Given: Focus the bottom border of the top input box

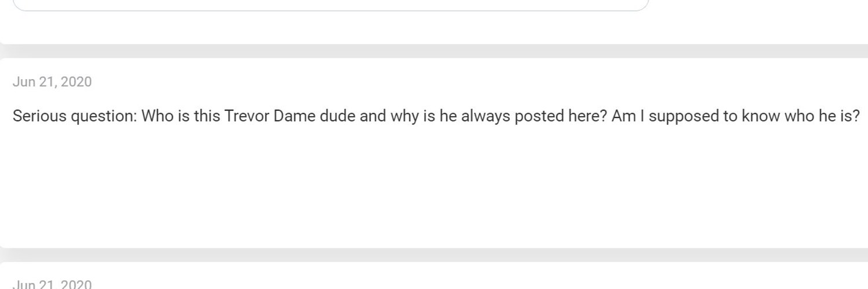Looking at the screenshot, I should coord(330,10).
